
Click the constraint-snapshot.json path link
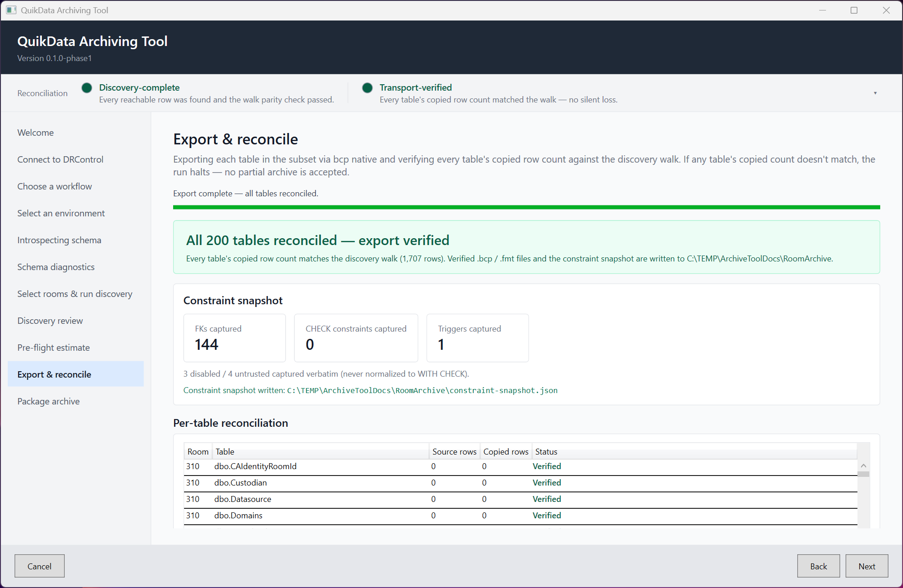pos(422,390)
